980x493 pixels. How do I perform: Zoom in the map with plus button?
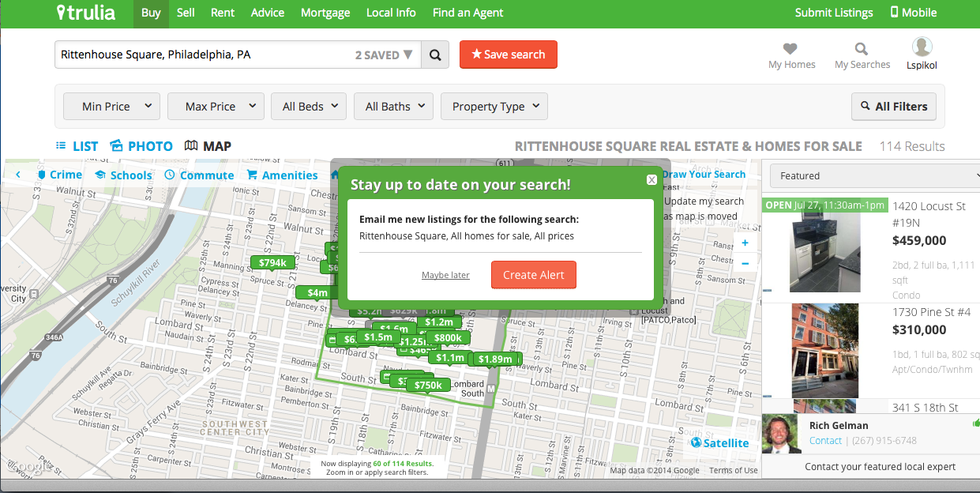click(x=745, y=244)
